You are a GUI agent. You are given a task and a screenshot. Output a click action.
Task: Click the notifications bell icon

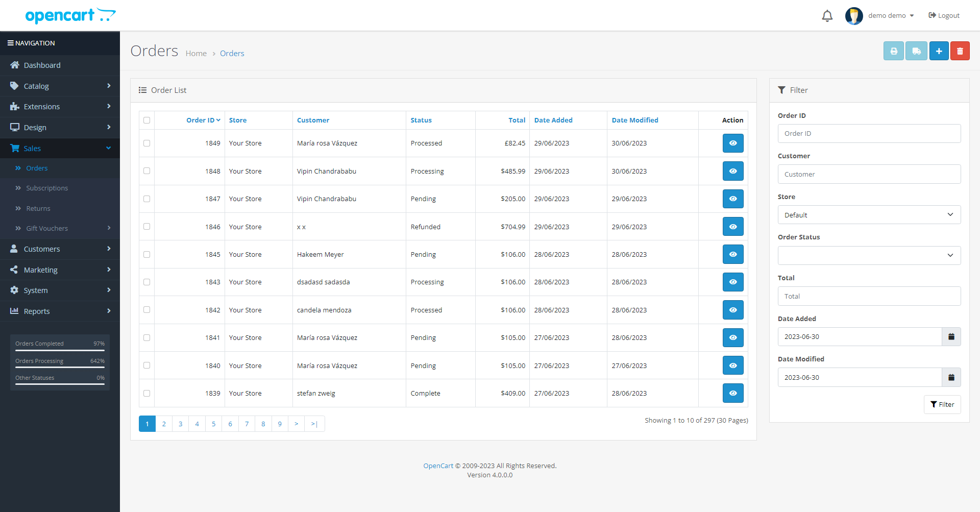827,15
